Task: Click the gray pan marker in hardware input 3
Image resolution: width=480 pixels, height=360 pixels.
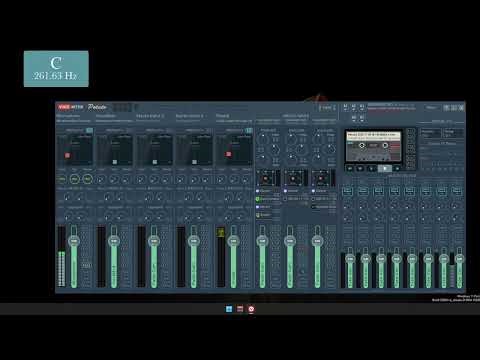Action: [155, 162]
